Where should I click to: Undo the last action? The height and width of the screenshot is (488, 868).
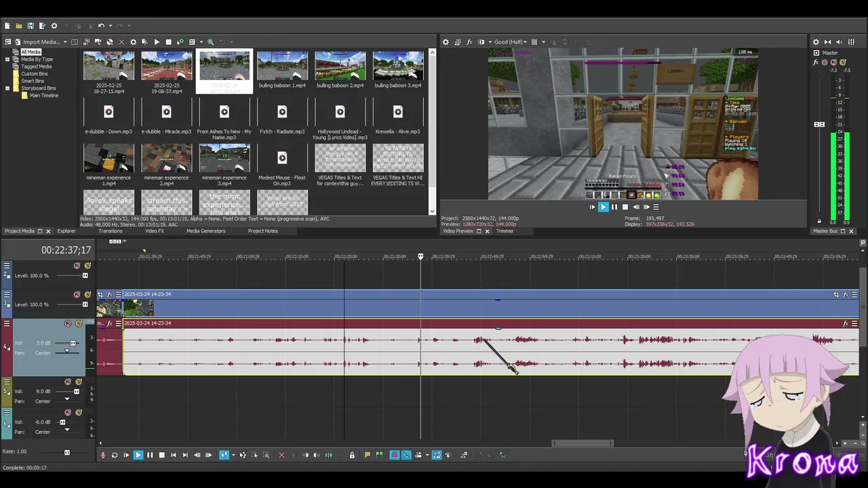[x=100, y=26]
